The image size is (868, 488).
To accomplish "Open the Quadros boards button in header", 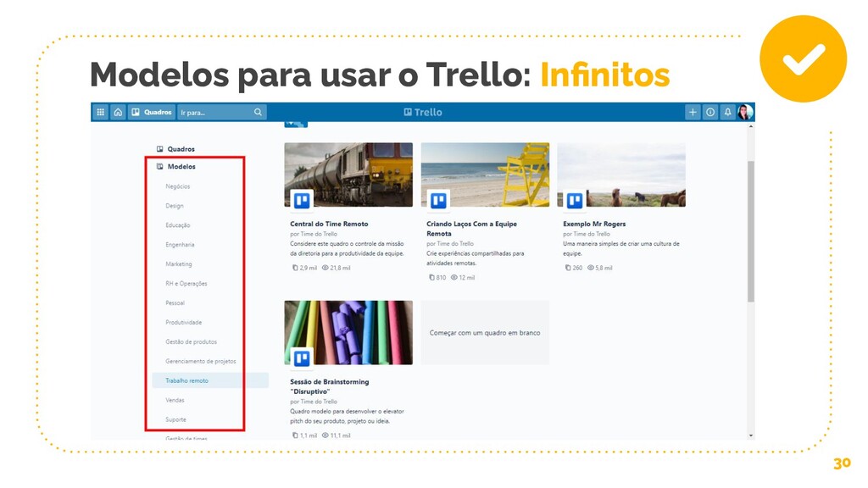I will pyautogui.click(x=152, y=113).
